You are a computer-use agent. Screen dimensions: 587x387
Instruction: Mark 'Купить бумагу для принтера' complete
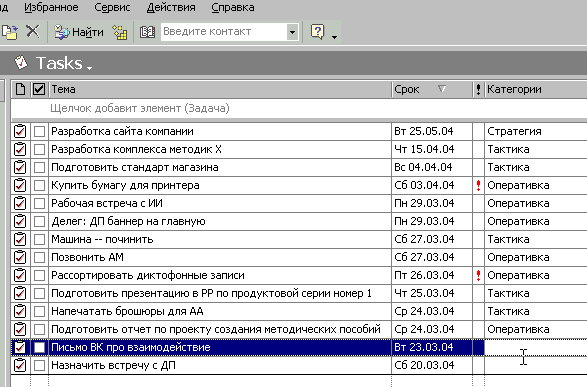(x=39, y=186)
